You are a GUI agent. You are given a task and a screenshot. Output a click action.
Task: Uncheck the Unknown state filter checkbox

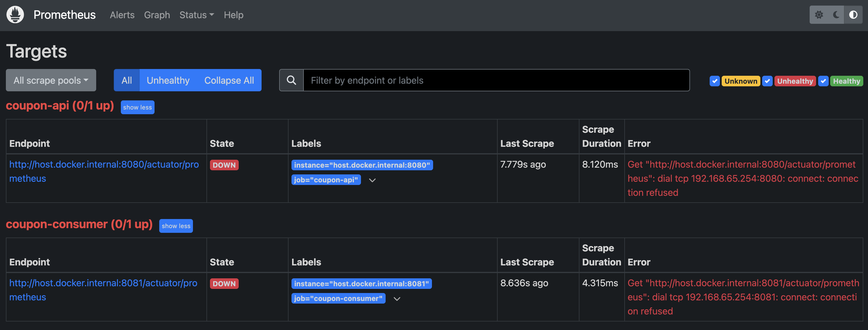(x=714, y=81)
